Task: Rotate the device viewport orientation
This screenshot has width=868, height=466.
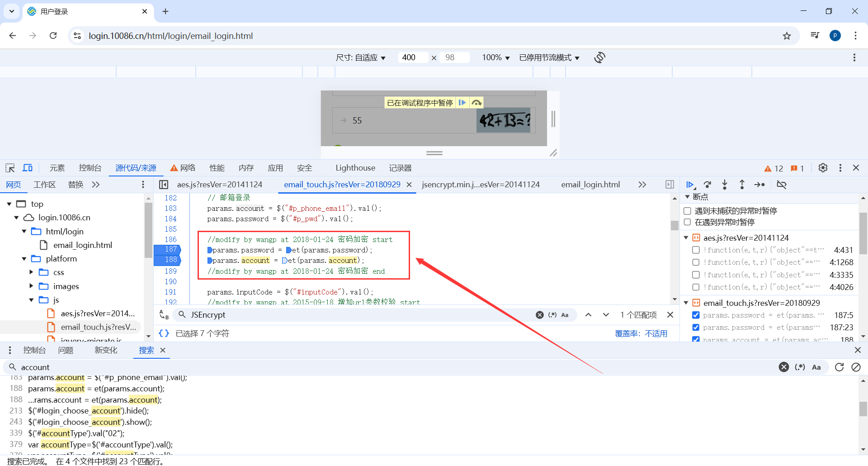Action: pyautogui.click(x=600, y=57)
